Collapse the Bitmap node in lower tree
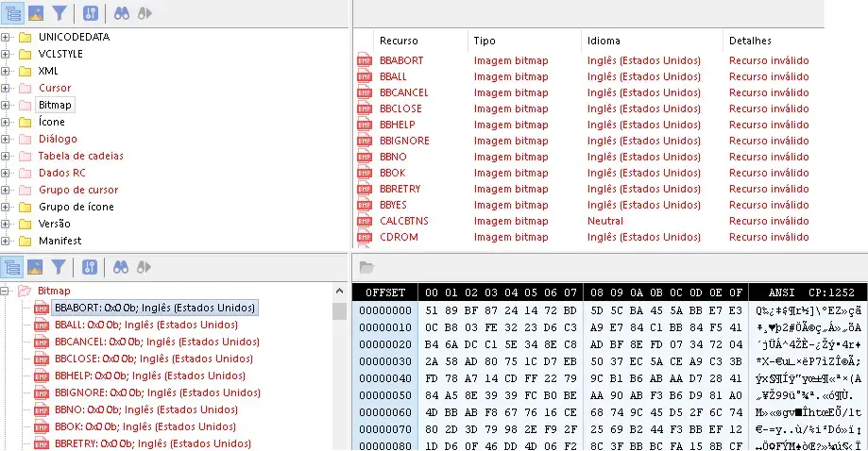 point(6,292)
